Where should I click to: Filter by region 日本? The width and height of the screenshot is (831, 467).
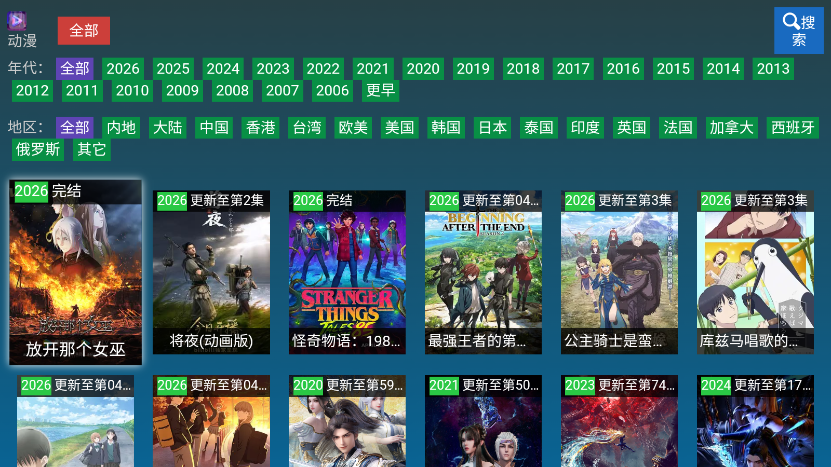click(x=492, y=128)
